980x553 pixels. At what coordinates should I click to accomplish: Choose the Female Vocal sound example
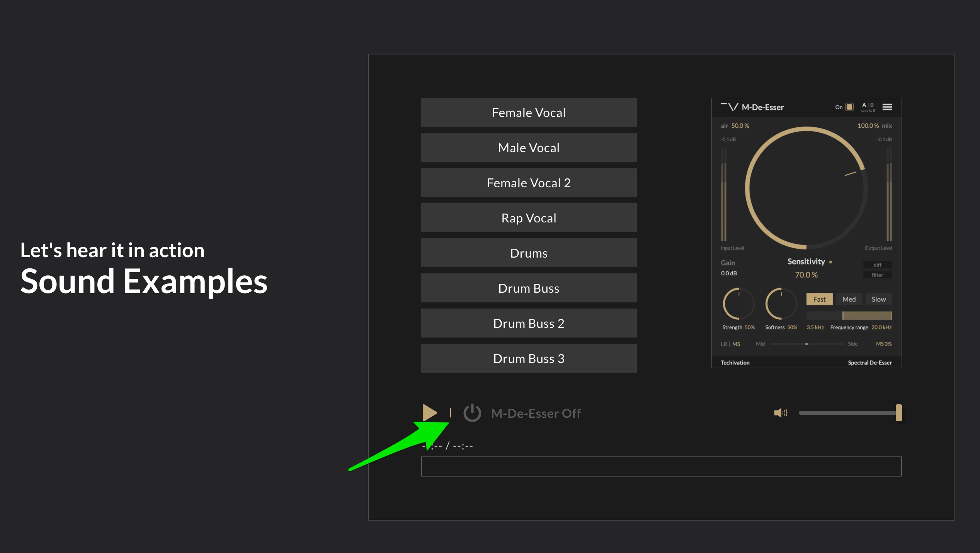pyautogui.click(x=529, y=112)
